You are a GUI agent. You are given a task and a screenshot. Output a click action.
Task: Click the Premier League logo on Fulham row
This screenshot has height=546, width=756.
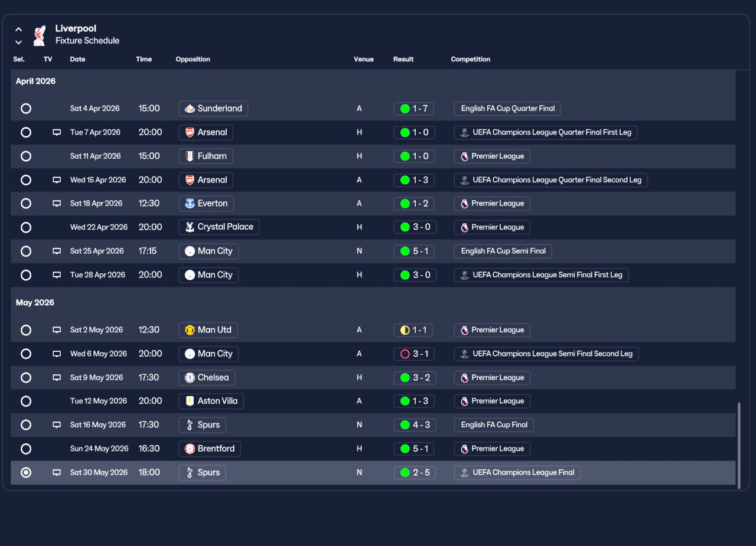pyautogui.click(x=464, y=156)
